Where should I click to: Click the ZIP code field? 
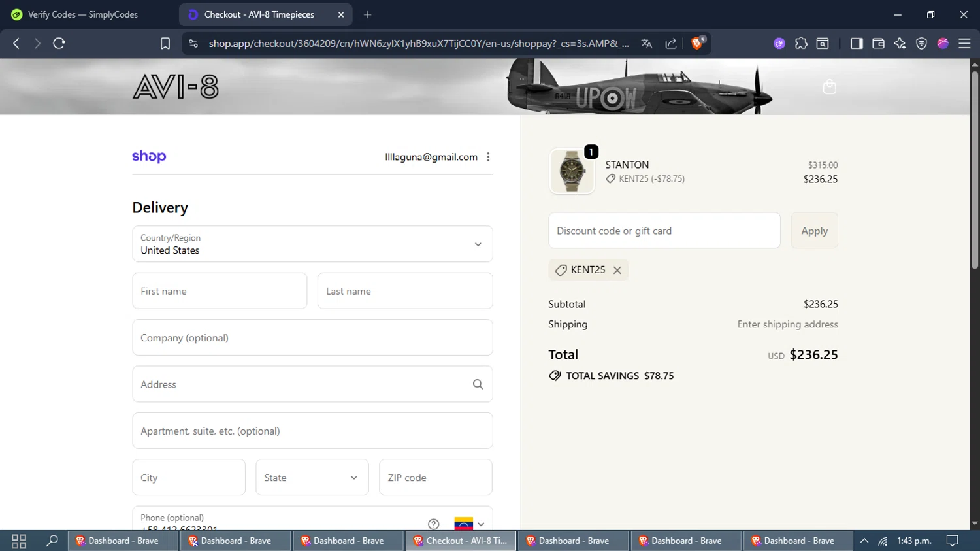pyautogui.click(x=436, y=477)
